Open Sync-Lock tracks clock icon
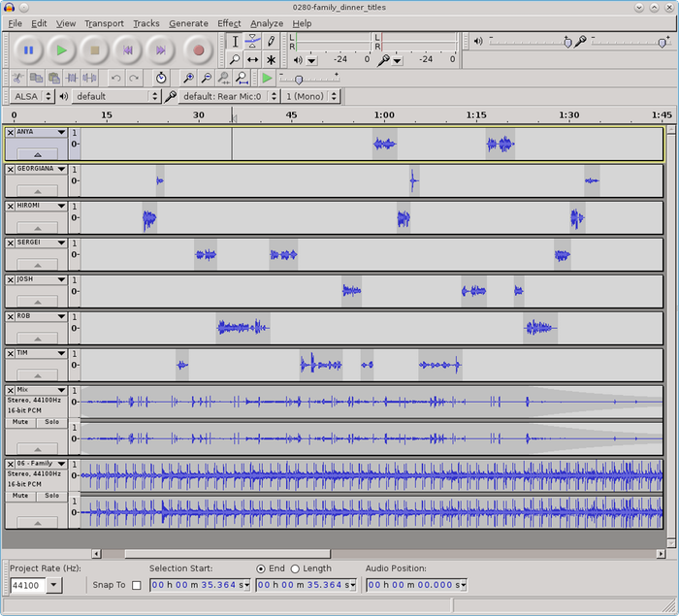 161,78
